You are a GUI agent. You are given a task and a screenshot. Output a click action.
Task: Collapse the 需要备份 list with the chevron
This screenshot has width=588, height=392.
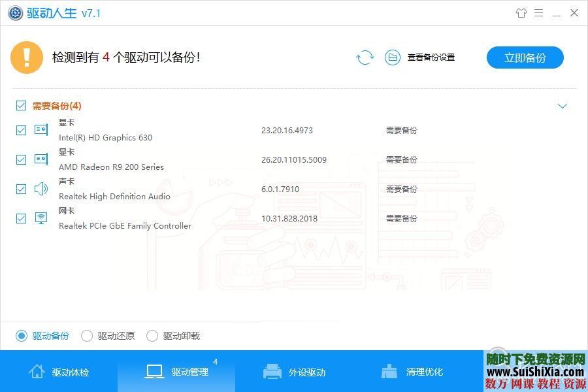tap(563, 105)
